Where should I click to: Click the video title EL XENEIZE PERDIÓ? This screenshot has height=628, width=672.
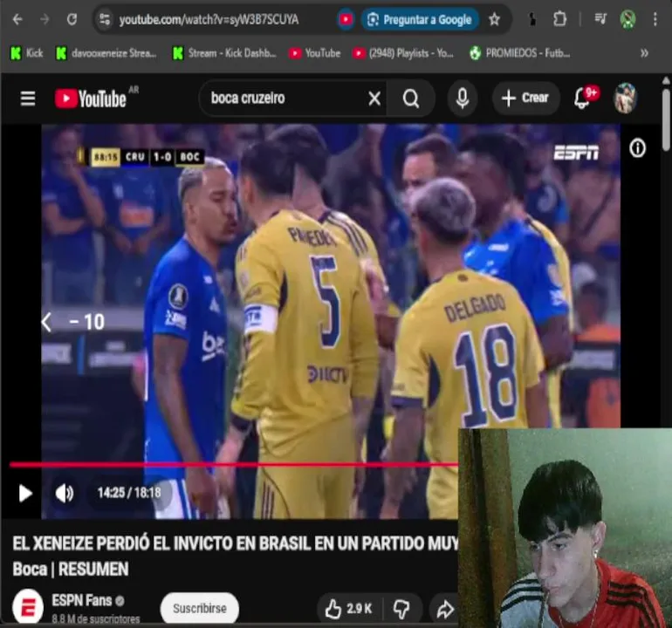coord(235,556)
